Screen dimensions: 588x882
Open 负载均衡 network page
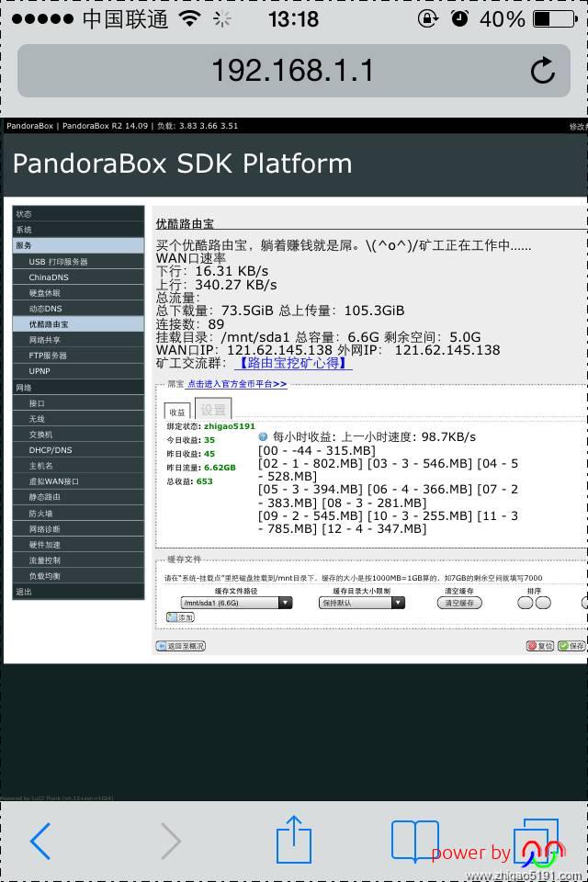(78, 576)
